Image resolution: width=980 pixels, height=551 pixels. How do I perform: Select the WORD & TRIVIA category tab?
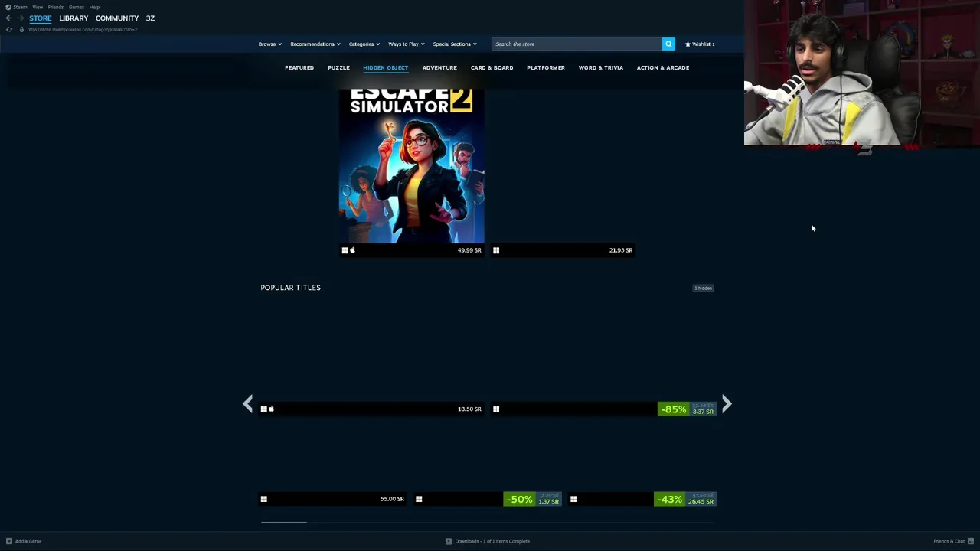(x=601, y=67)
